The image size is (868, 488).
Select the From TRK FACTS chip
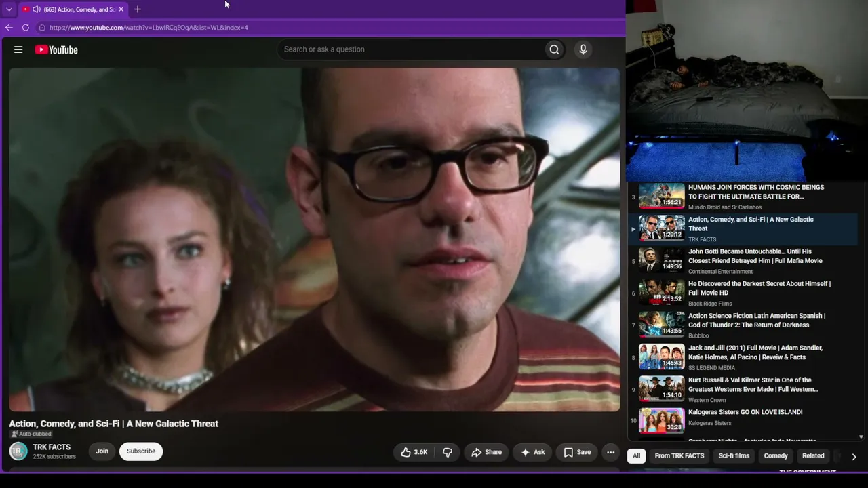[679, 456]
